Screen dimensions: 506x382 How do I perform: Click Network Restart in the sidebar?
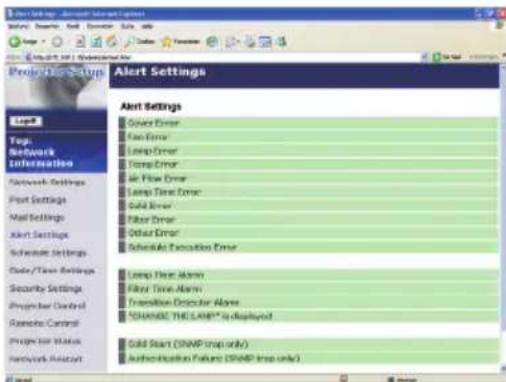pyautogui.click(x=46, y=359)
